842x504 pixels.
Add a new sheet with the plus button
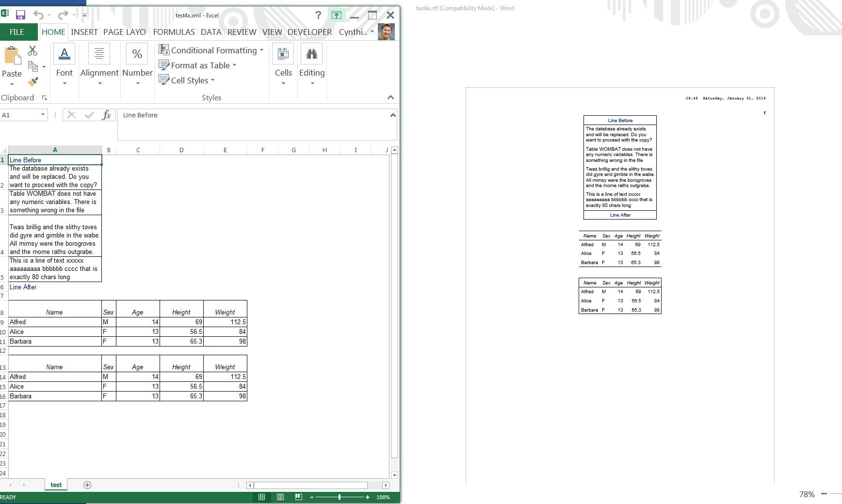click(87, 485)
